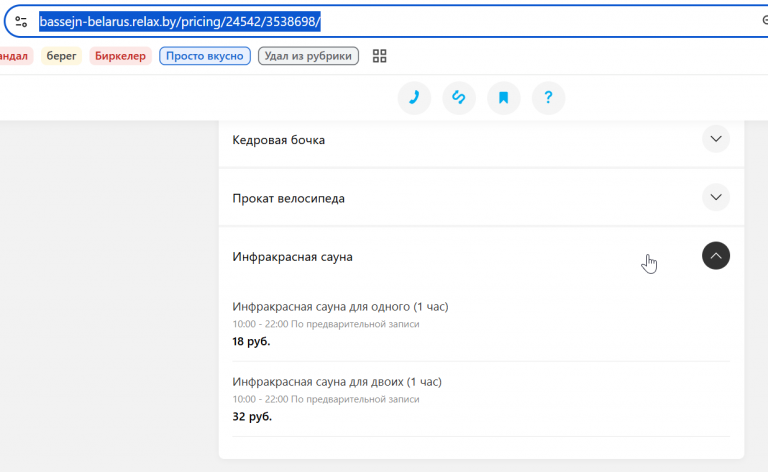Click the schedule line above the '32 руб.' price

pos(326,399)
